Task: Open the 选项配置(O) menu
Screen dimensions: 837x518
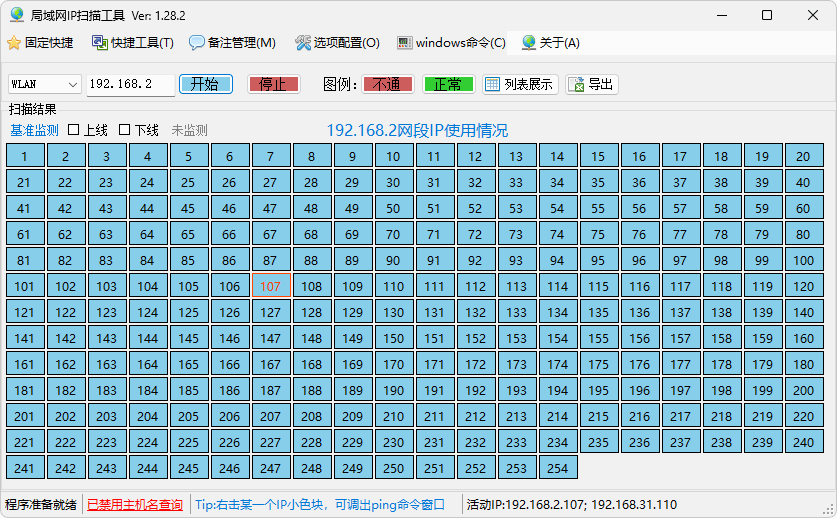Action: [346, 43]
